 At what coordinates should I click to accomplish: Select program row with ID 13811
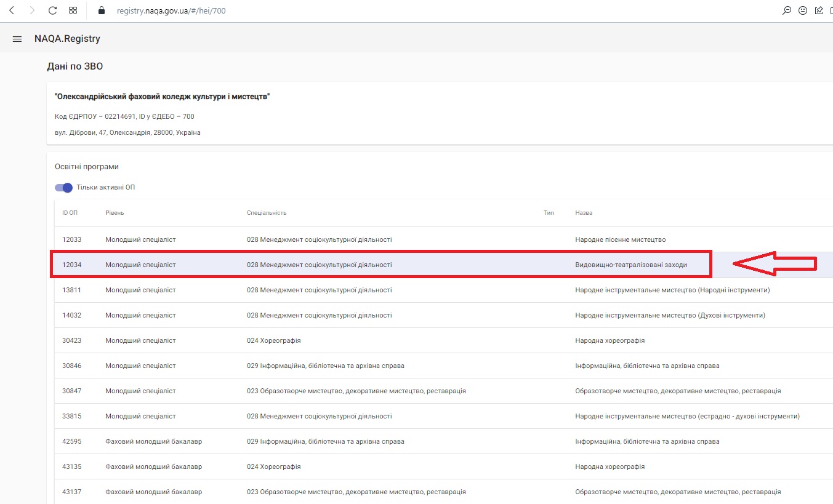pos(380,290)
